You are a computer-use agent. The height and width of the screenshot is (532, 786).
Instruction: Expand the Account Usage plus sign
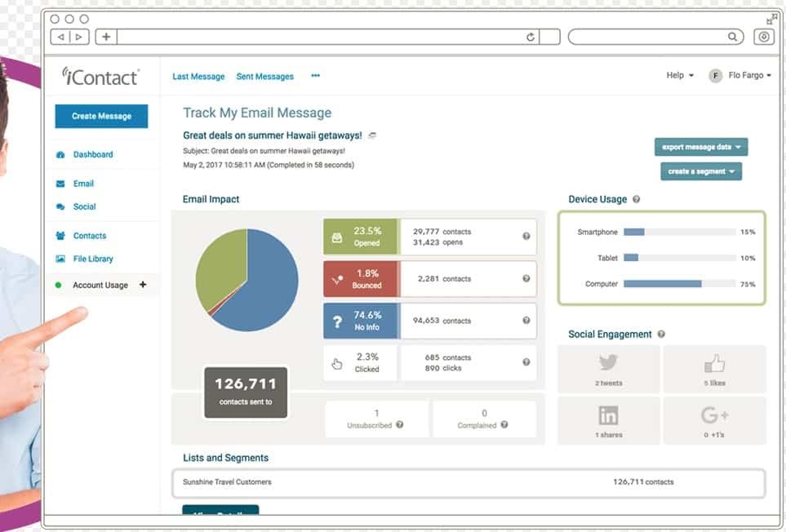[x=143, y=285]
